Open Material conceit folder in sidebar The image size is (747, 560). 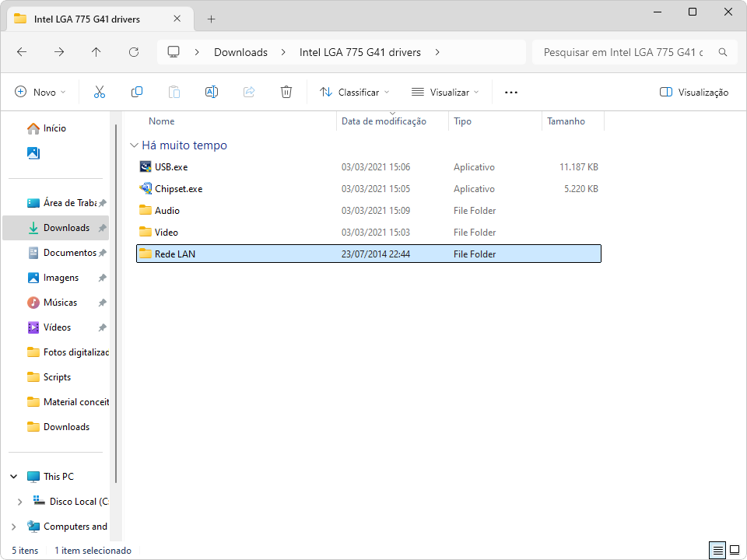[x=56, y=402]
